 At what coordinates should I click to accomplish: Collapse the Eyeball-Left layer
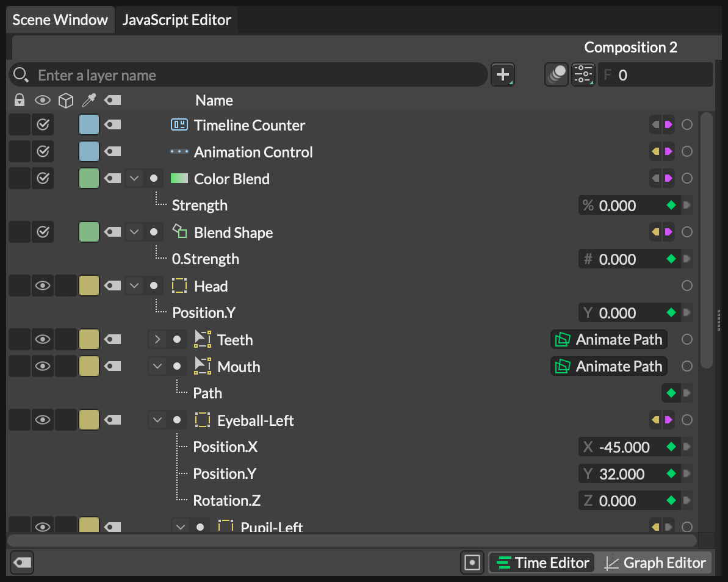click(x=157, y=420)
